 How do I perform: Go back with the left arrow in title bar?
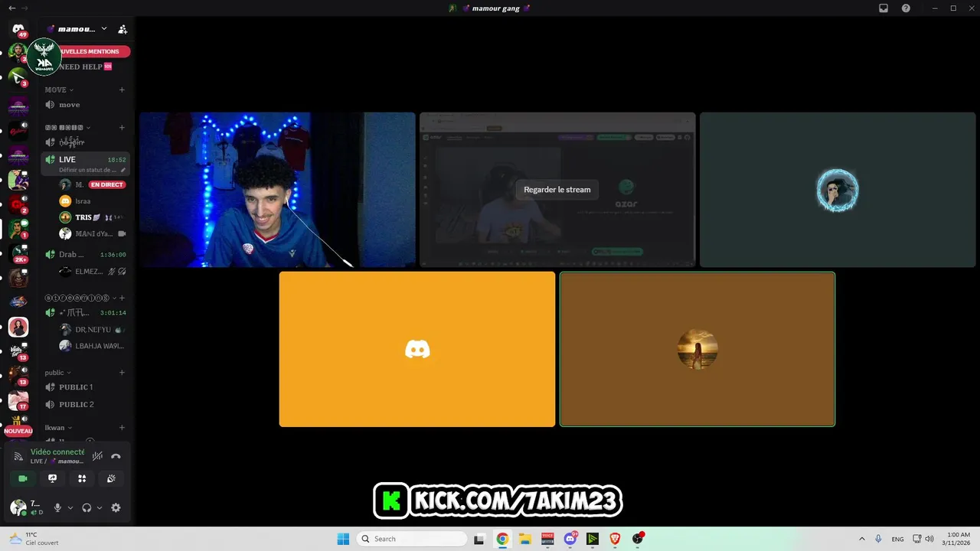pyautogui.click(x=11, y=8)
